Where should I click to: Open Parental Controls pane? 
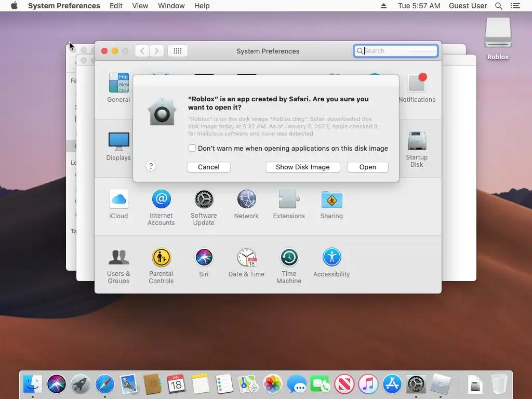161,267
